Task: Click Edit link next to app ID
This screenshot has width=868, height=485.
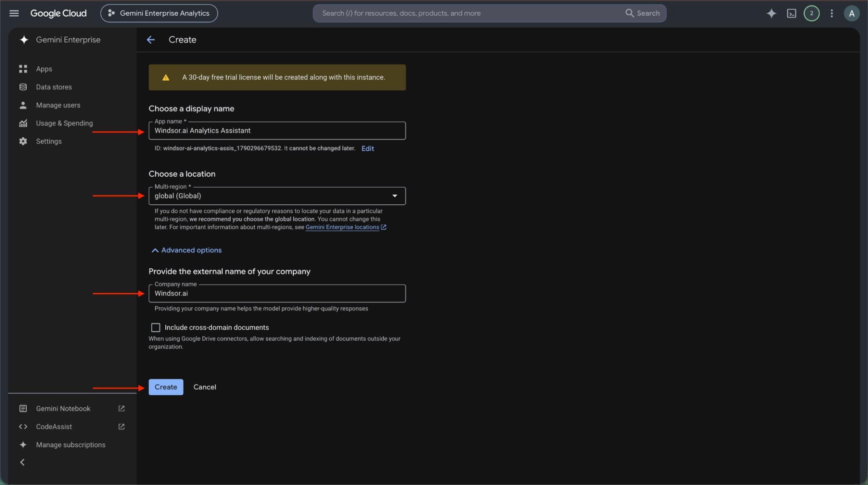Action: [x=367, y=149]
